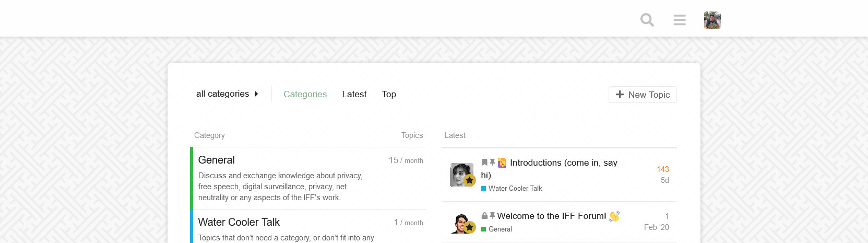Switch to the Latest tab
This screenshot has width=868, height=243.
point(354,94)
